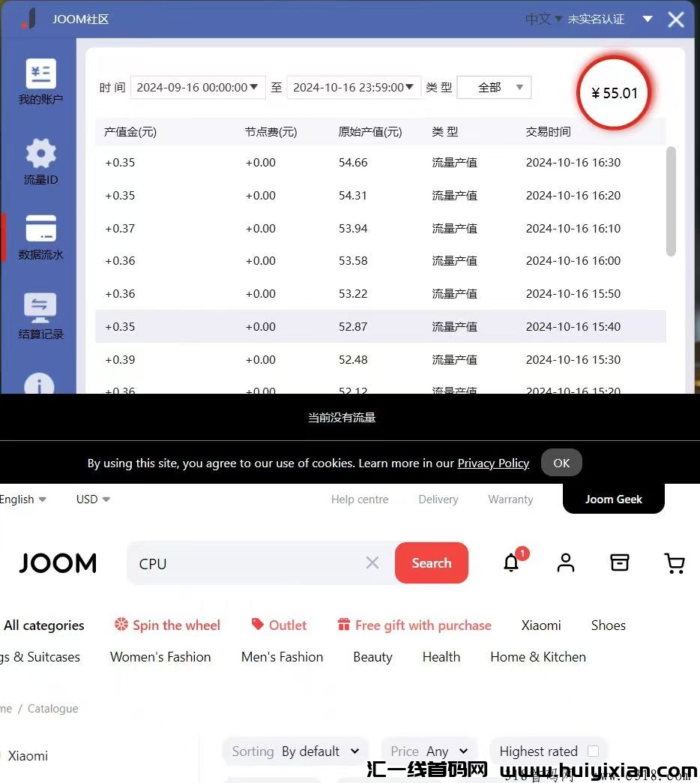Open the USD currency selector
Viewport: 700px width, 783px height.
[93, 499]
